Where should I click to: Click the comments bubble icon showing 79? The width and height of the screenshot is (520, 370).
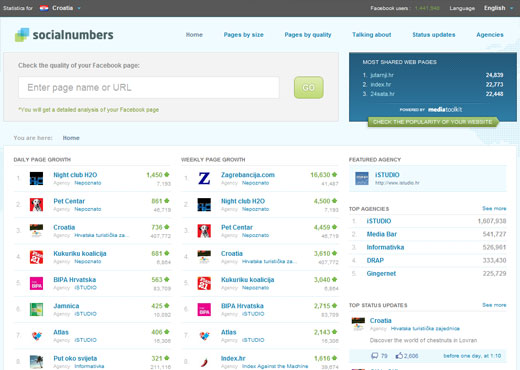pyautogui.click(x=375, y=356)
